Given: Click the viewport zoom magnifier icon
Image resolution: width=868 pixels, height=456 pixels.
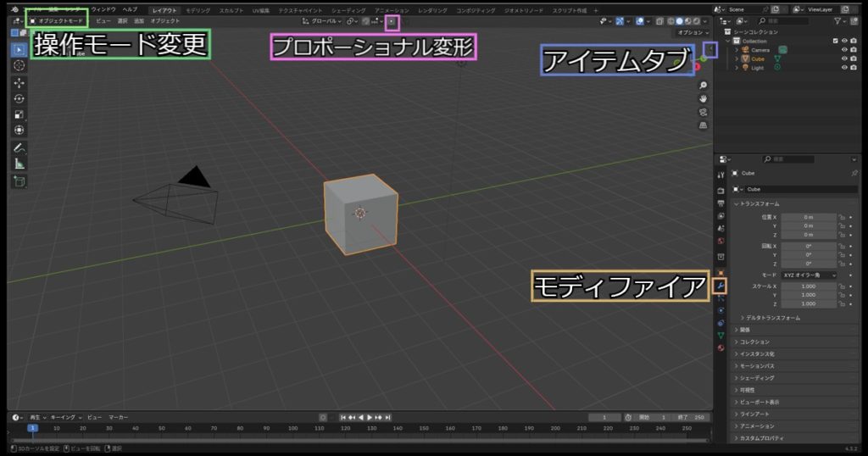Looking at the screenshot, I should [703, 86].
